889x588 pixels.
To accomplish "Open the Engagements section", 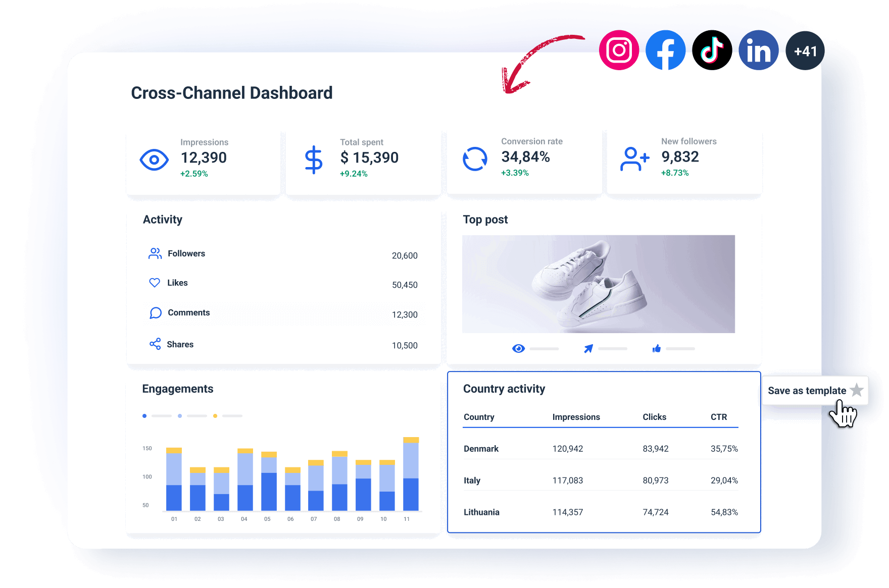I will pyautogui.click(x=177, y=389).
